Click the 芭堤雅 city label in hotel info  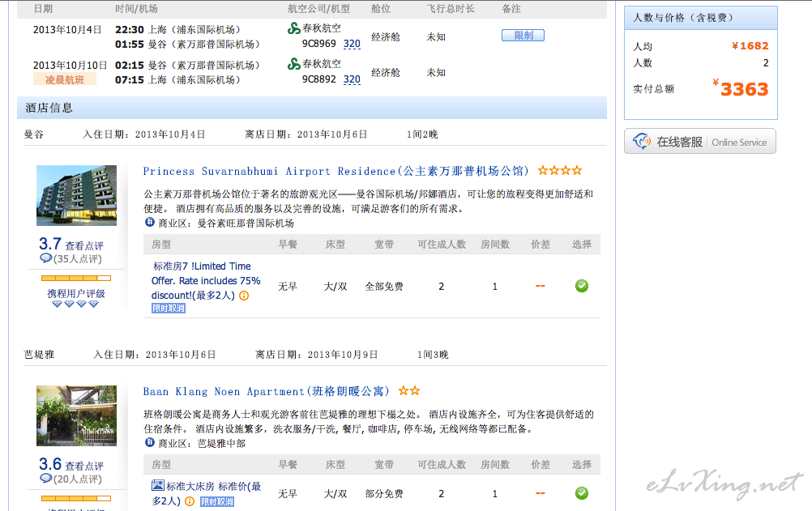[x=39, y=355]
